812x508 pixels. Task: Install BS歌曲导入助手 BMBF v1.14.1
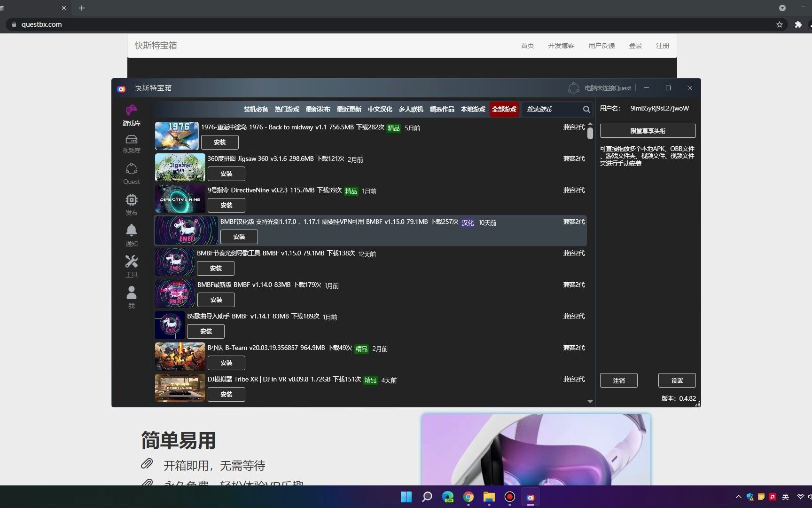coord(206,331)
